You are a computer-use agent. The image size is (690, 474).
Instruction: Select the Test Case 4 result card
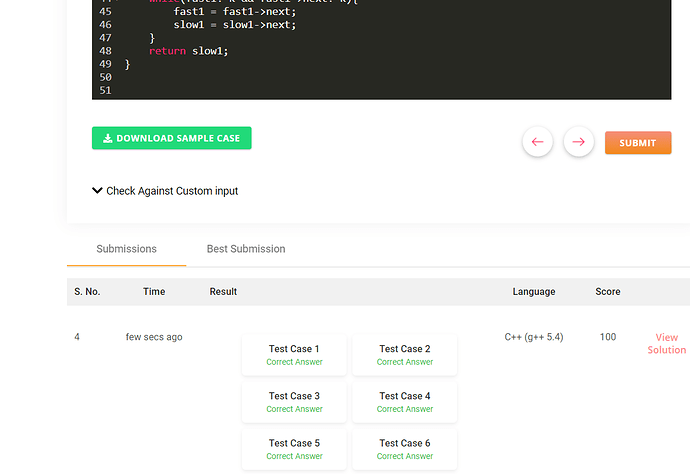point(405,402)
